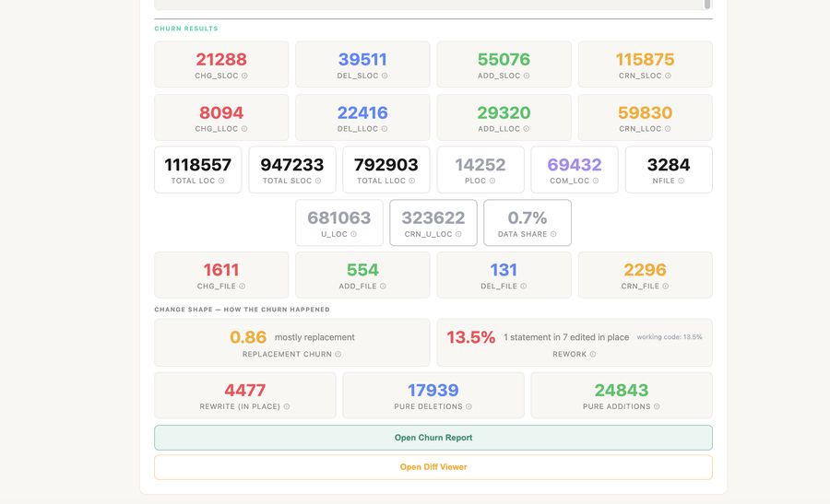Viewport: 830px width, 504px height.
Task: Select the U_LOC 681063 card
Action: click(x=338, y=223)
